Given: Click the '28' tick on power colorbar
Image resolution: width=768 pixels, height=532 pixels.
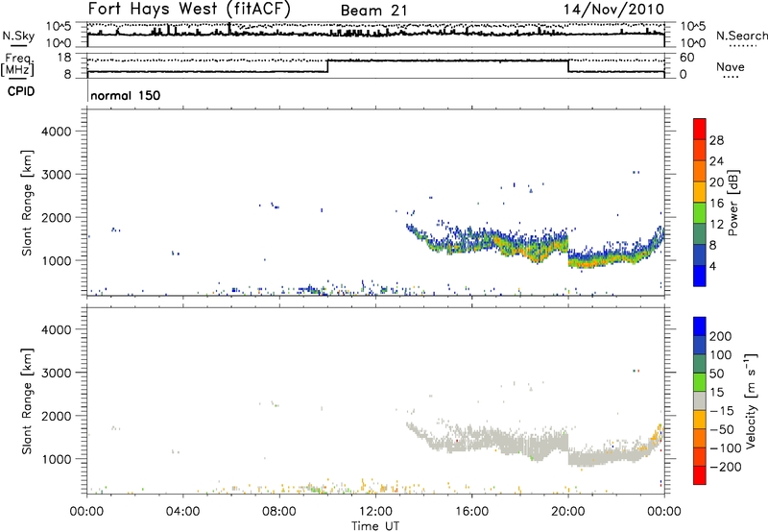Looking at the screenshot, I should [716, 140].
